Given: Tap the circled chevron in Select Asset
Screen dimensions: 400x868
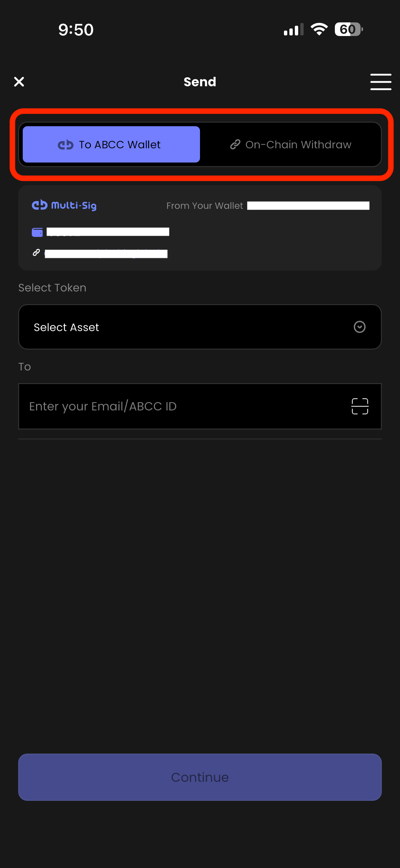Looking at the screenshot, I should click(359, 327).
